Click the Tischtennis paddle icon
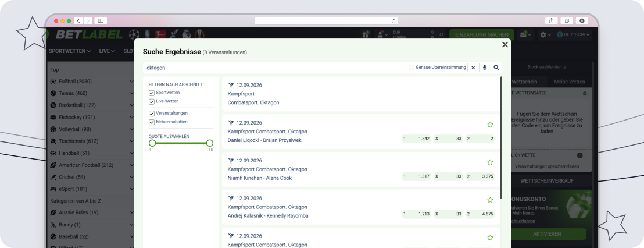The height and width of the screenshot is (248, 644). click(x=53, y=141)
